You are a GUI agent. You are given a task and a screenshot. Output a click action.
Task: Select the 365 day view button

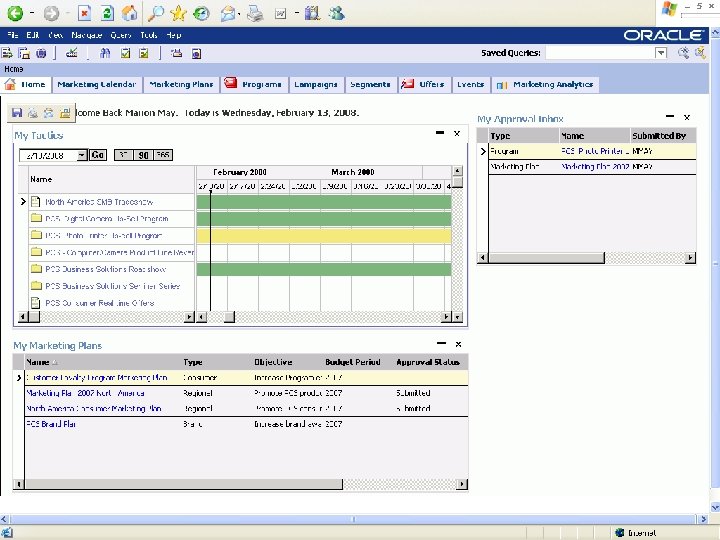click(163, 155)
